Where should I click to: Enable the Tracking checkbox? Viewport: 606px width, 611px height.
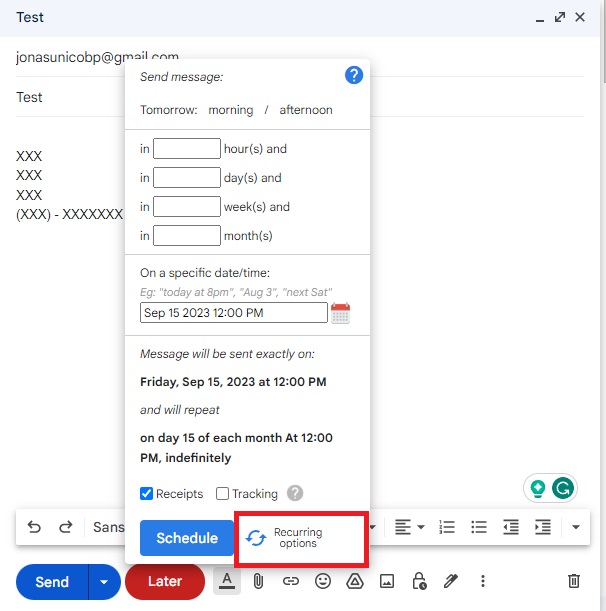(222, 493)
